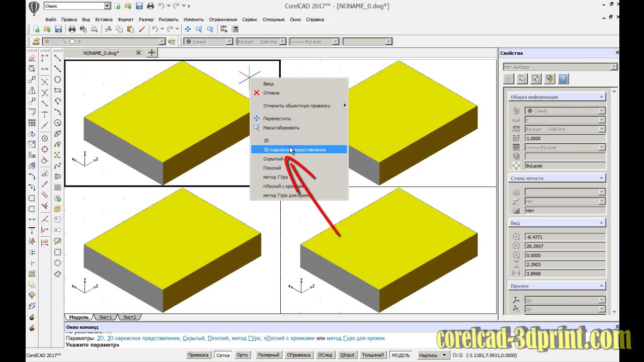
Task: Open the Classic workspace dropdown
Action: coord(107,6)
